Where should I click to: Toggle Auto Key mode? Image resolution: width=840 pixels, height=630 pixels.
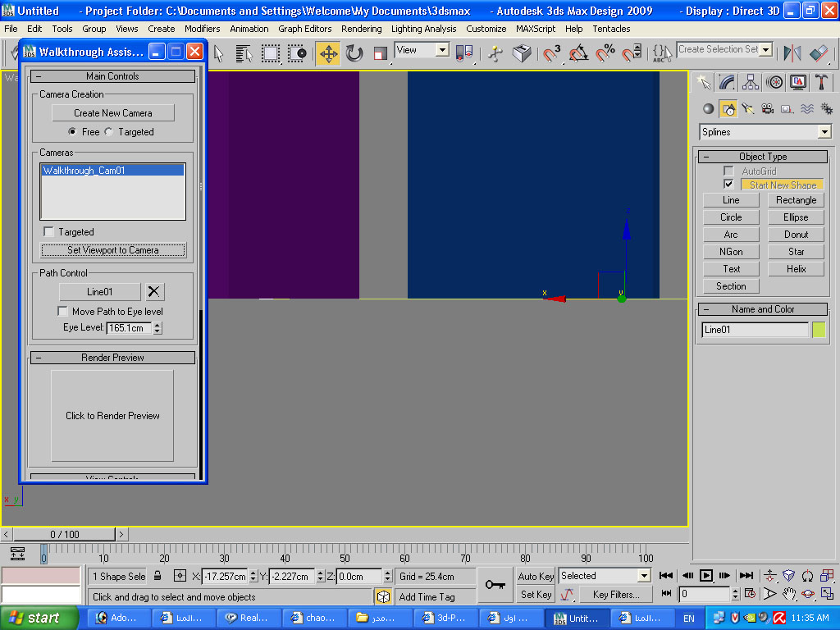(535, 577)
